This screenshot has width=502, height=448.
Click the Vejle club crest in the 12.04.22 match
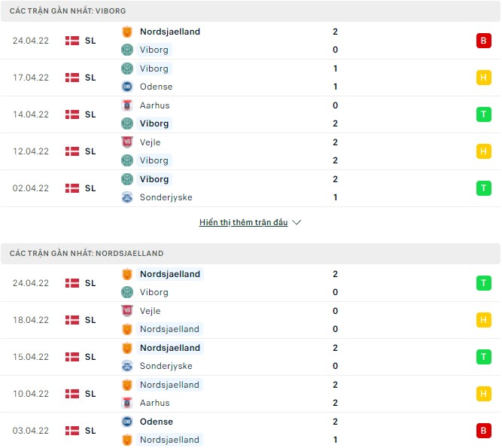click(126, 142)
